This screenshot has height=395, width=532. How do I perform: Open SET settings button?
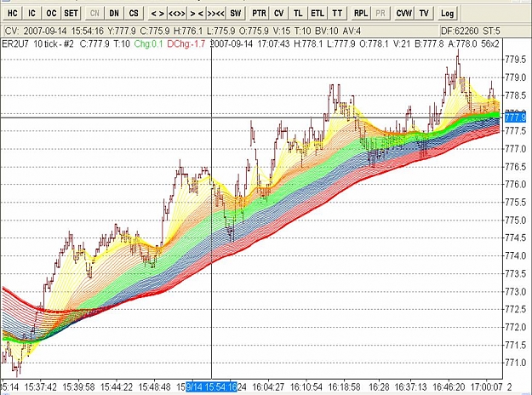[71, 14]
